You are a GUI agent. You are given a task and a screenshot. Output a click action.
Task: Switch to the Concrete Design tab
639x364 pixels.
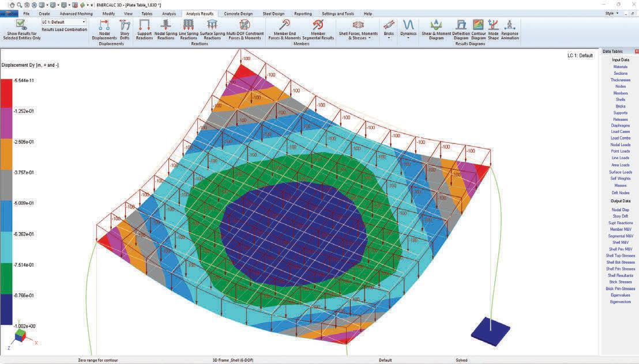[x=238, y=14]
